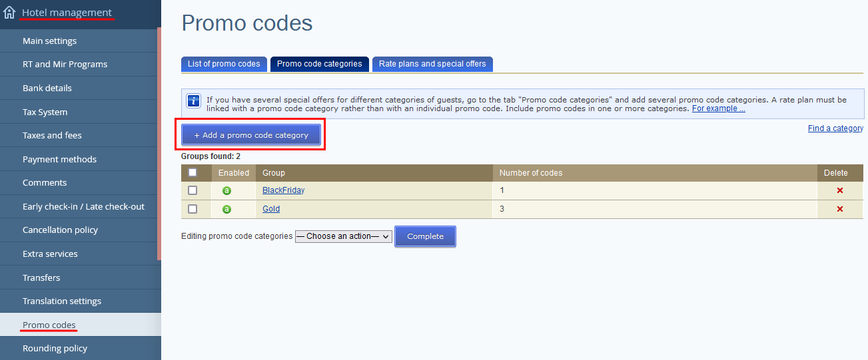
Task: Open the For example link
Action: tap(718, 108)
